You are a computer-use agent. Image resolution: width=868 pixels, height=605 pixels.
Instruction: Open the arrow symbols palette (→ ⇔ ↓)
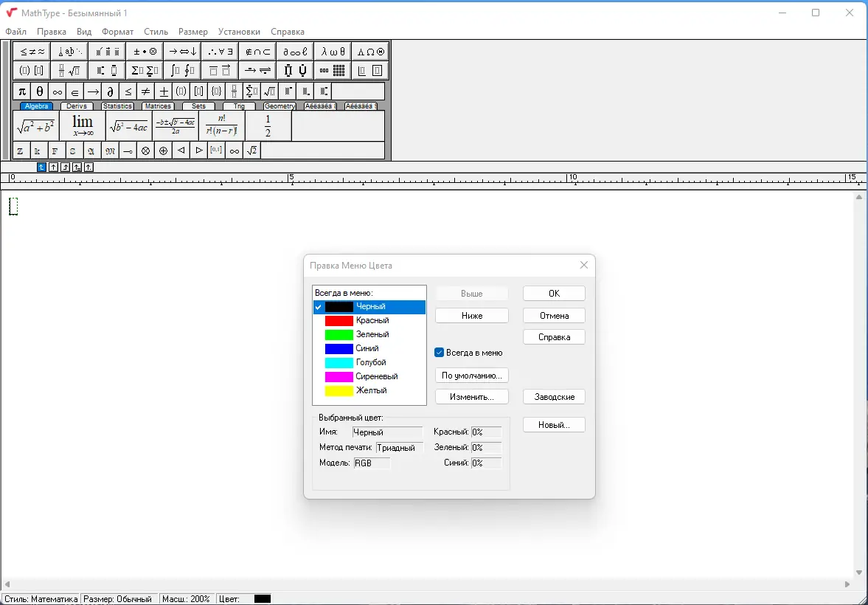pyautogui.click(x=182, y=52)
